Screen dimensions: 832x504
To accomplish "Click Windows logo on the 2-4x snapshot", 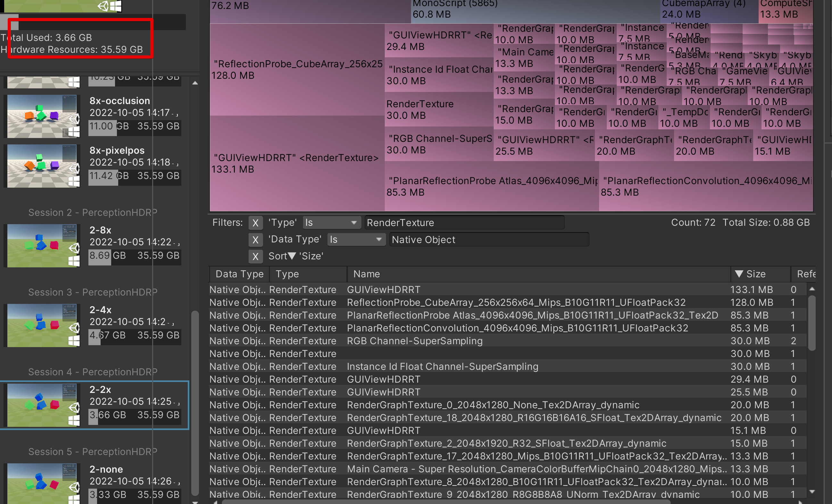I will pyautogui.click(x=74, y=341).
